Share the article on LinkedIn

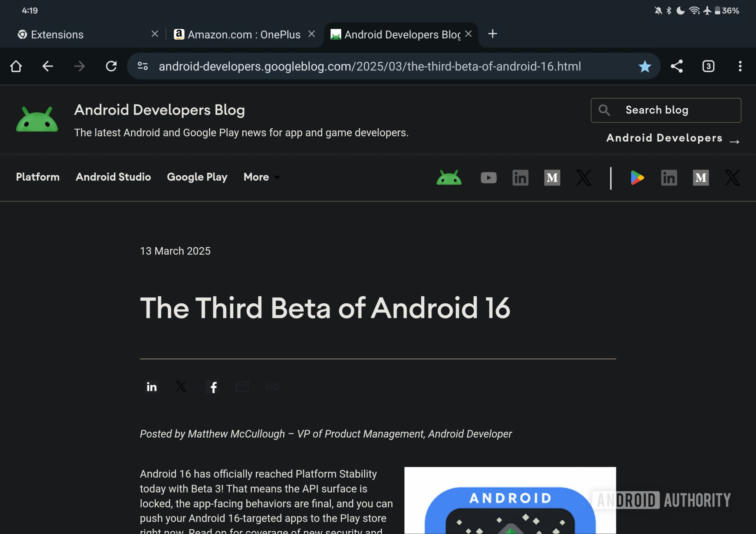pos(152,387)
